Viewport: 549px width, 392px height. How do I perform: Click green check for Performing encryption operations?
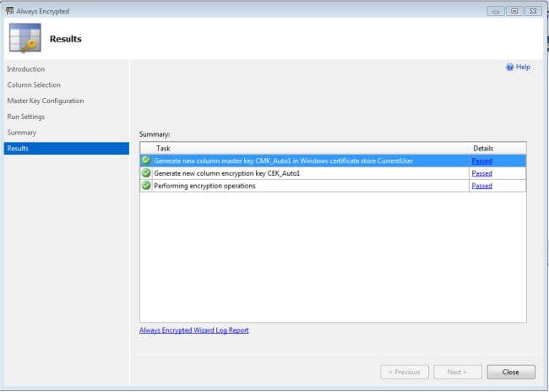pos(146,186)
